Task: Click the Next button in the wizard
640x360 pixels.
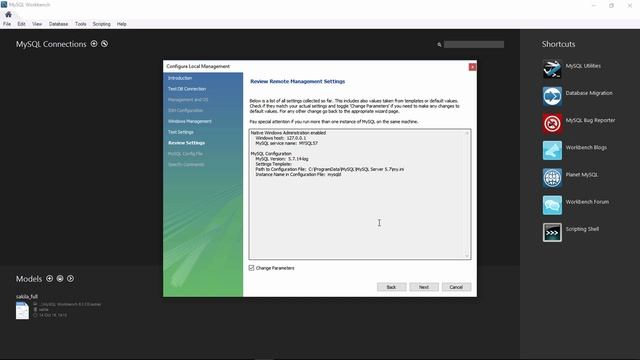Action: [424, 287]
